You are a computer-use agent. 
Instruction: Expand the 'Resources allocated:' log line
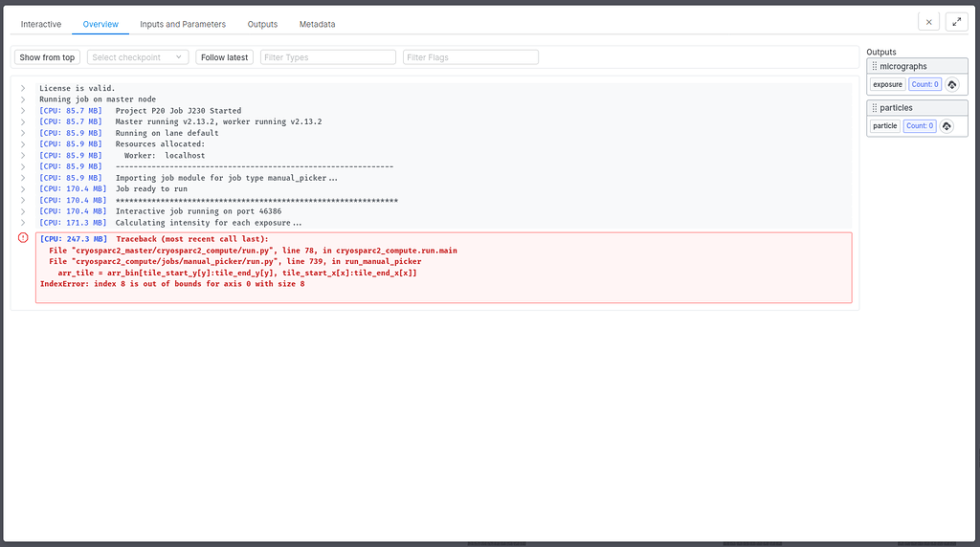pyautogui.click(x=23, y=144)
